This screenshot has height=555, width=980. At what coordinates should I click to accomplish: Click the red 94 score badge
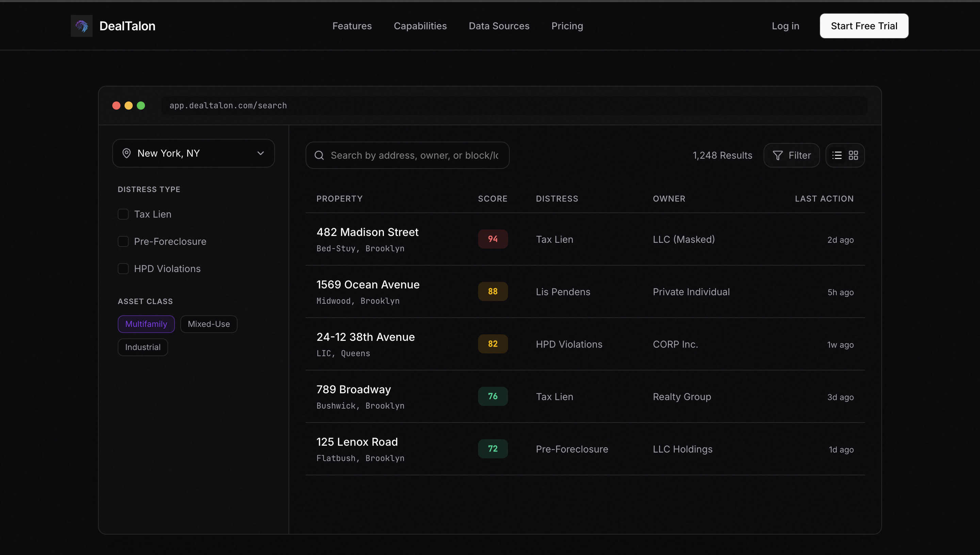point(493,239)
